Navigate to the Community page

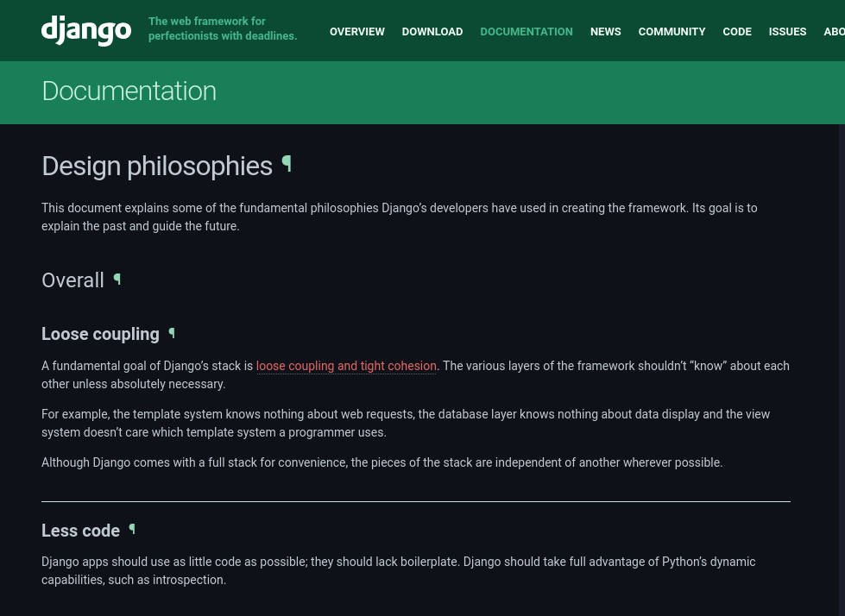coord(672,32)
